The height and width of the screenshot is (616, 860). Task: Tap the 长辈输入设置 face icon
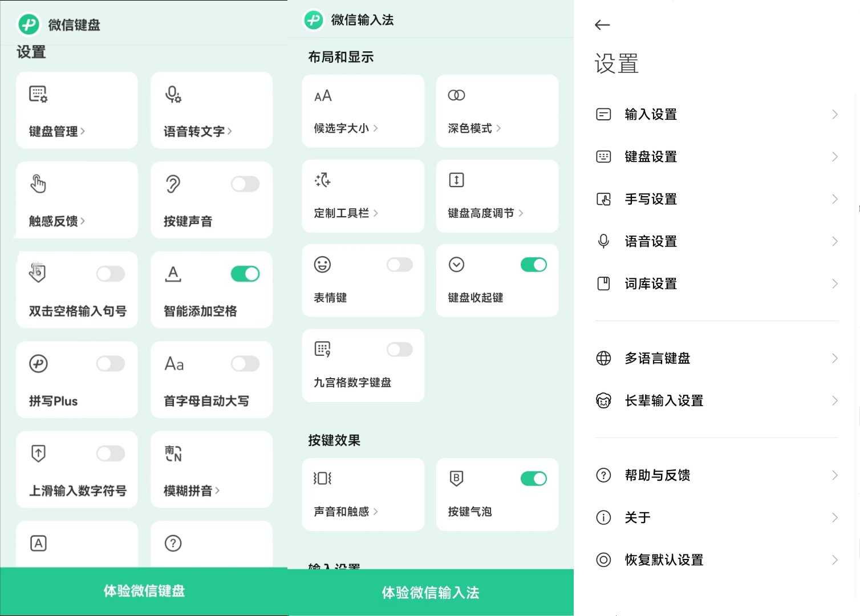(603, 400)
